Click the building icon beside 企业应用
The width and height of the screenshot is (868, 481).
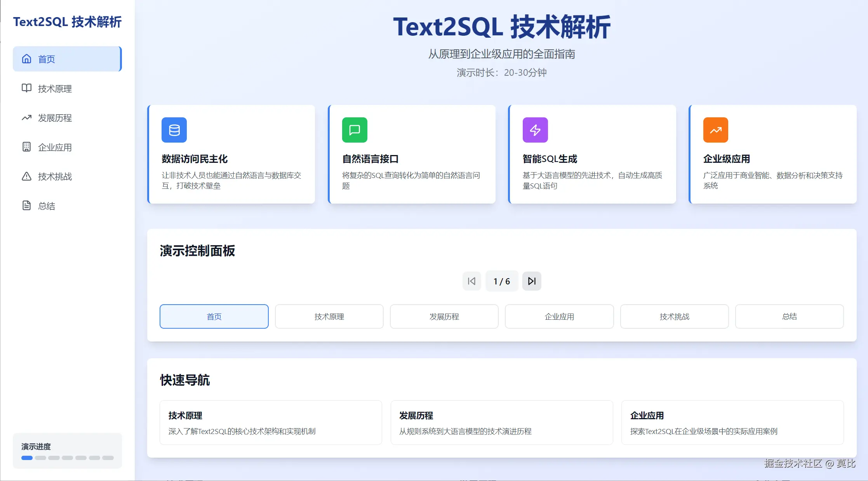26,147
